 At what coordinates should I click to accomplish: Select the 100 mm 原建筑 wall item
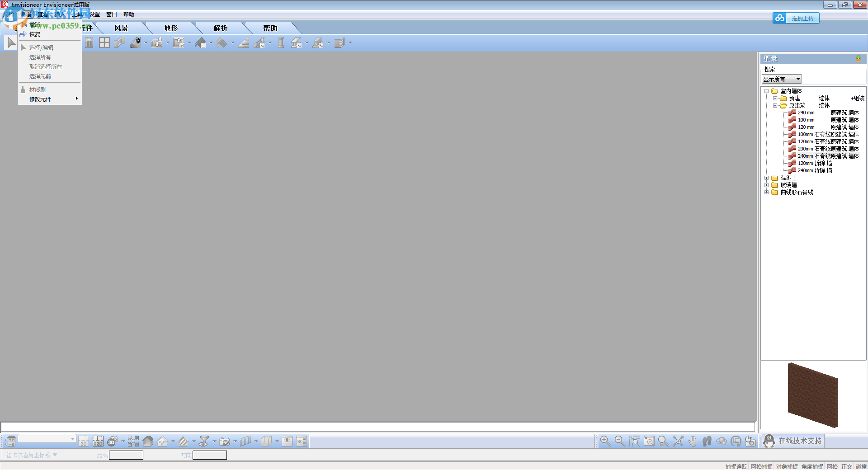click(824, 120)
